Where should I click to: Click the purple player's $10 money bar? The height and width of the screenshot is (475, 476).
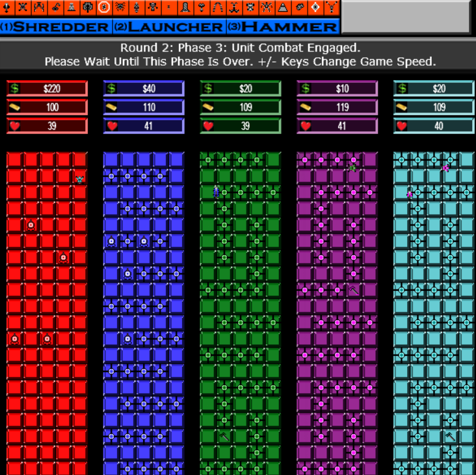(x=337, y=88)
